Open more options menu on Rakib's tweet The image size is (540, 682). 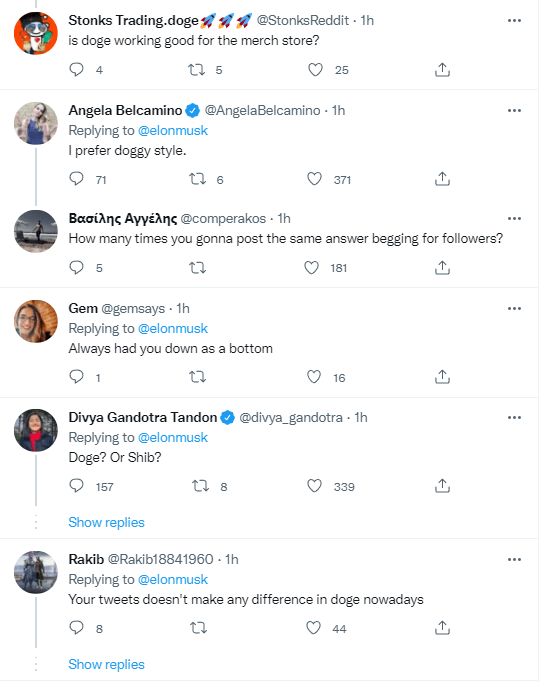(x=514, y=559)
